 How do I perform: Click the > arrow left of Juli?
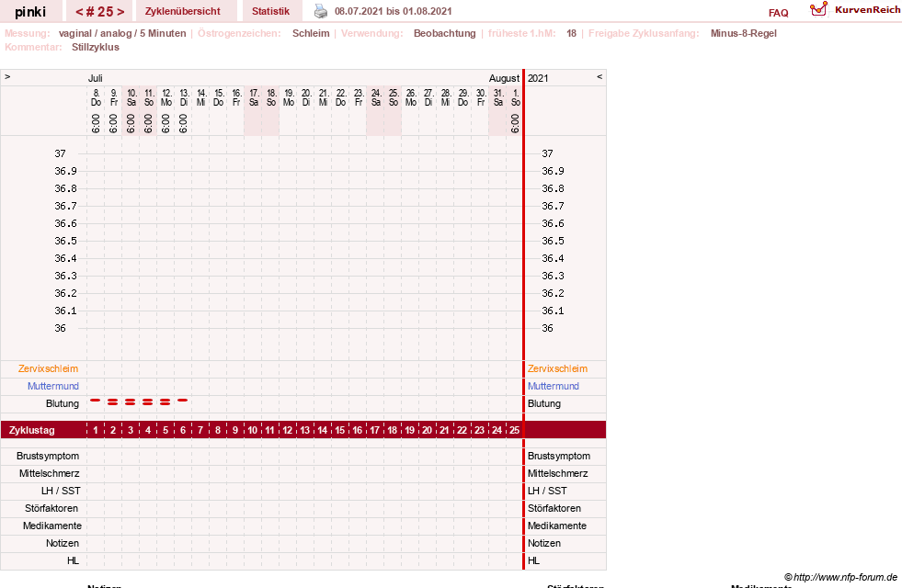pyautogui.click(x=7, y=76)
